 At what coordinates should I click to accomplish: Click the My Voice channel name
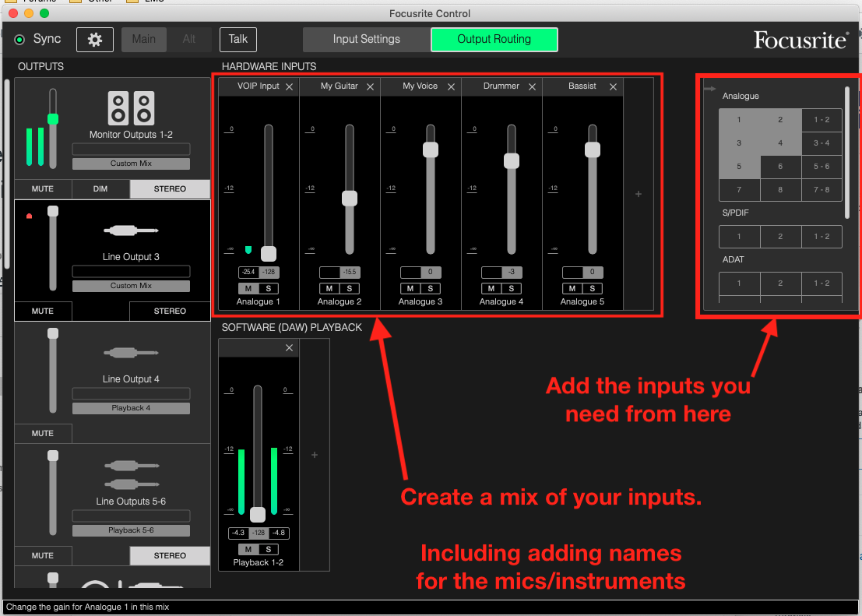420,86
